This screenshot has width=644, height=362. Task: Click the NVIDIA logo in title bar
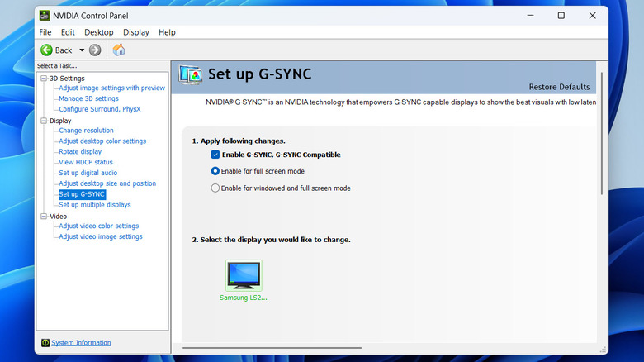[x=45, y=16]
